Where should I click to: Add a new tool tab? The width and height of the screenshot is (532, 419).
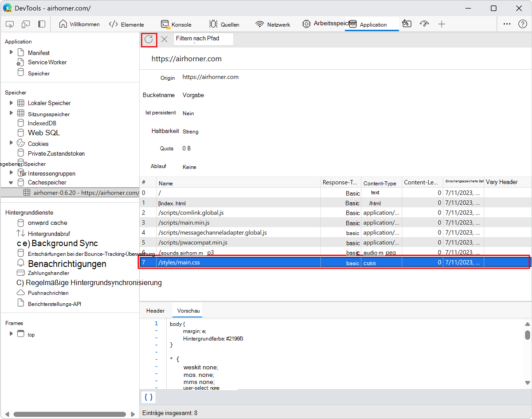(442, 24)
